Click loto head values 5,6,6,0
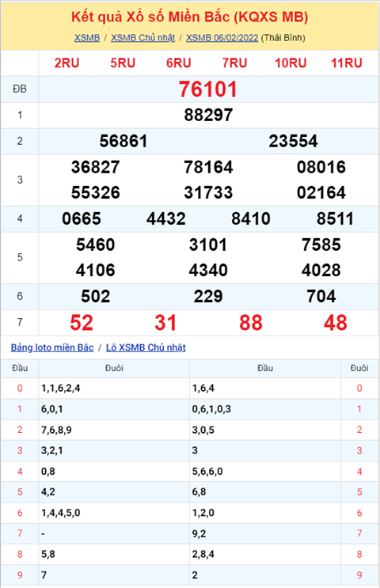Image resolution: width=380 pixels, height=588 pixels. [207, 472]
